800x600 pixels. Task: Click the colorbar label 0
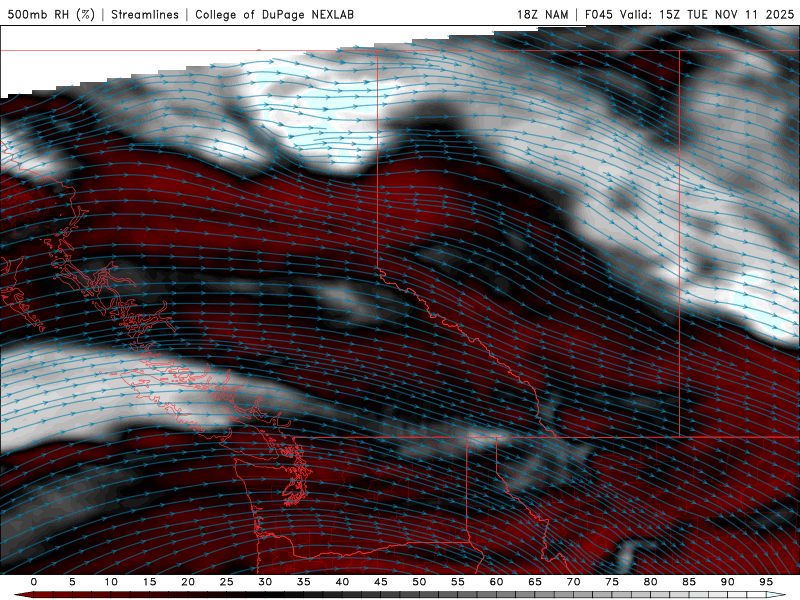point(34,582)
